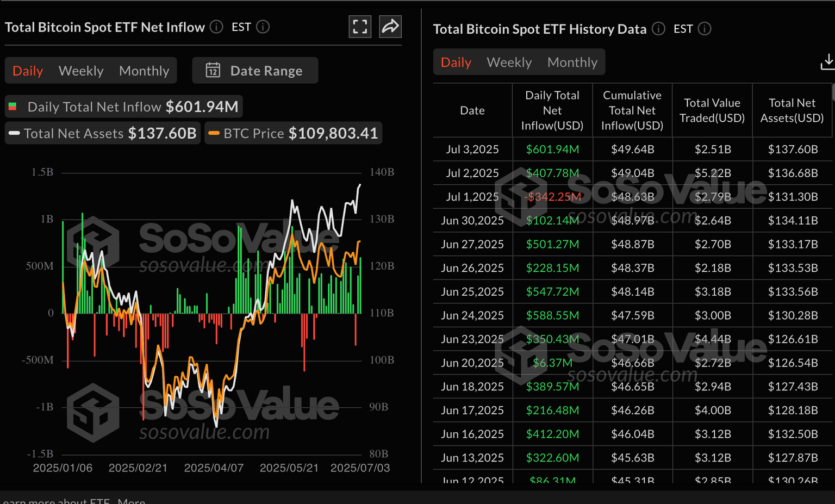Image resolution: width=835 pixels, height=504 pixels.
Task: Click $501.27M daily inflow cell
Action: pos(552,244)
